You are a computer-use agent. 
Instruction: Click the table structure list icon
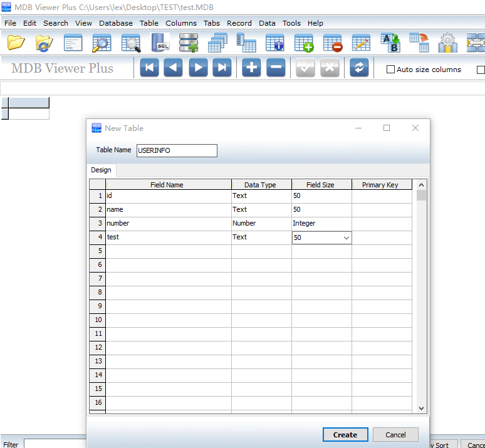pyautogui.click(x=246, y=43)
